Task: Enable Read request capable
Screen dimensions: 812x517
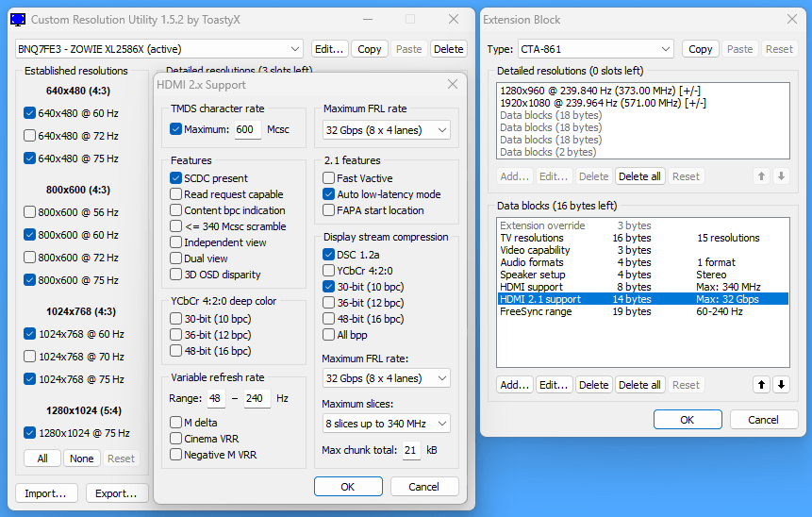Action: point(176,194)
